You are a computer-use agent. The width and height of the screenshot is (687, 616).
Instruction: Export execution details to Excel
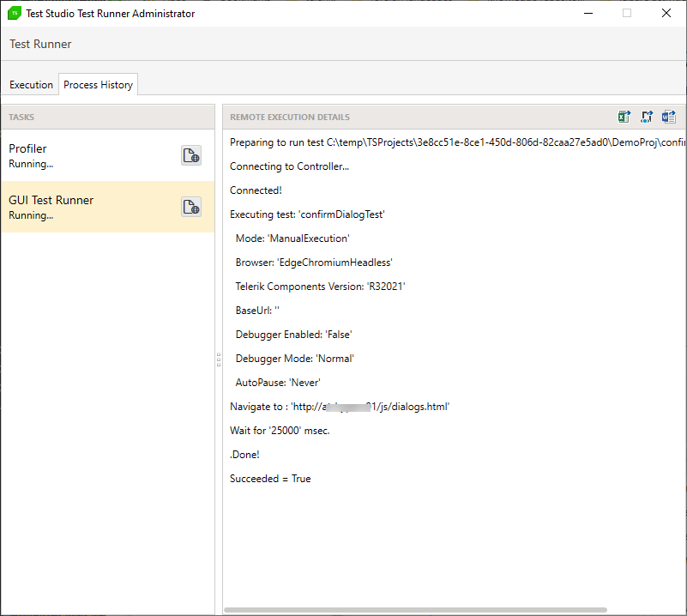tap(624, 117)
